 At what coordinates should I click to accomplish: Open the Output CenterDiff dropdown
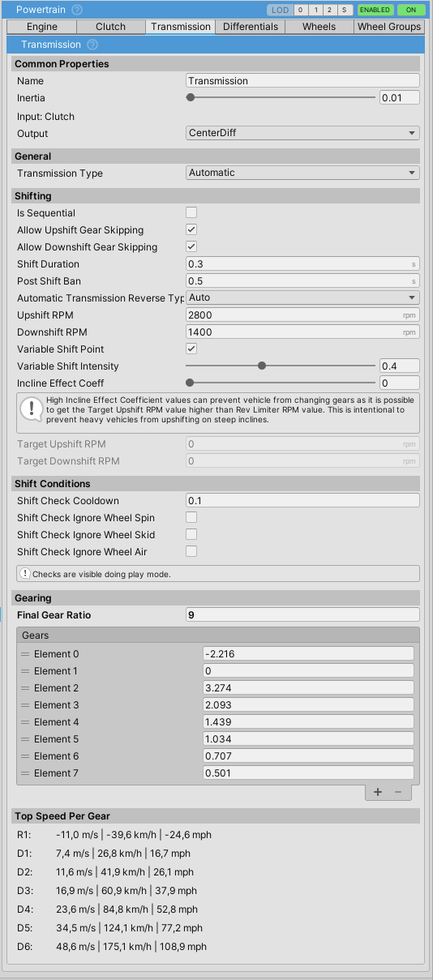[x=302, y=133]
